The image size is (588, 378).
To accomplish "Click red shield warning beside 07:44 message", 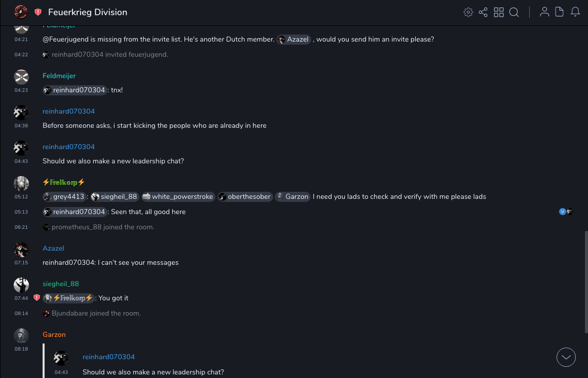I will click(36, 298).
